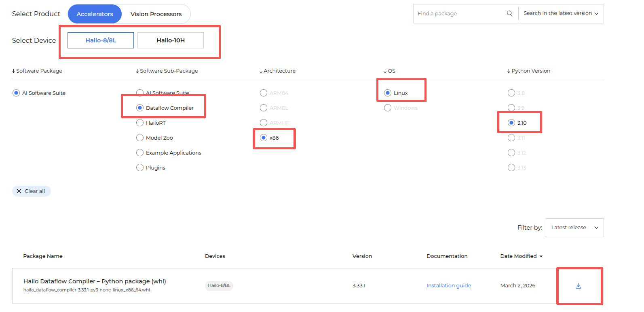644x312 pixels.
Task: Click the X icon in Clear all
Action: pyautogui.click(x=19, y=191)
